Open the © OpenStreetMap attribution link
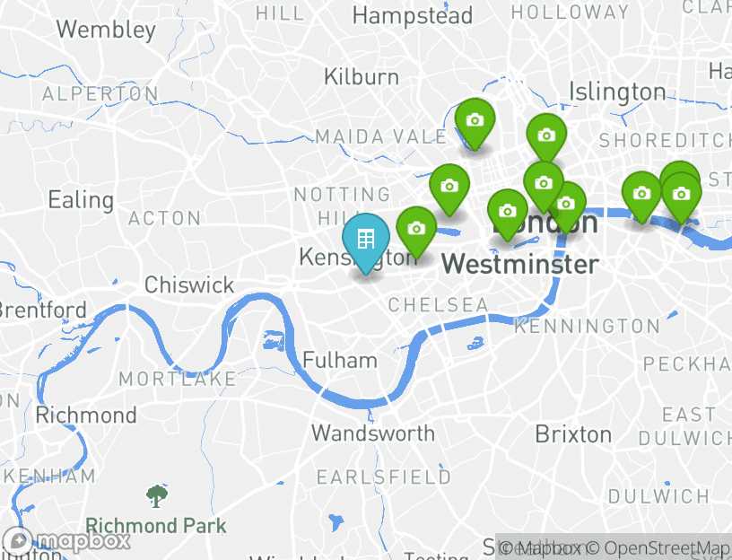This screenshot has height=560, width=732. pos(658,547)
